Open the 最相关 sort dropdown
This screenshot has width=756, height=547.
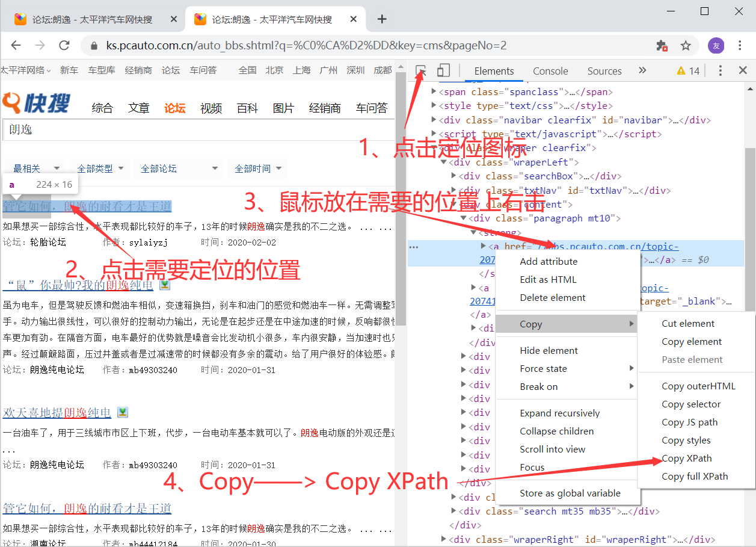pos(36,168)
